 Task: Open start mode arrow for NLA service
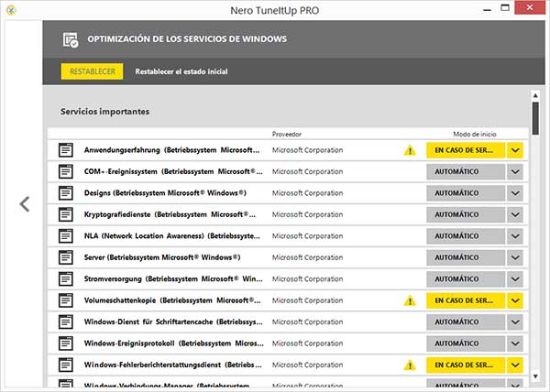click(x=515, y=236)
